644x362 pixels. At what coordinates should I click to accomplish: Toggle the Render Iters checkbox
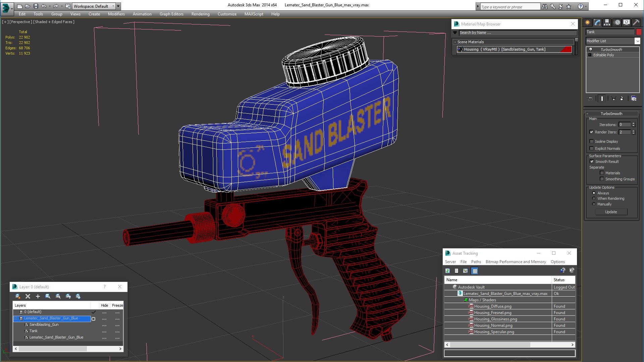click(x=591, y=132)
